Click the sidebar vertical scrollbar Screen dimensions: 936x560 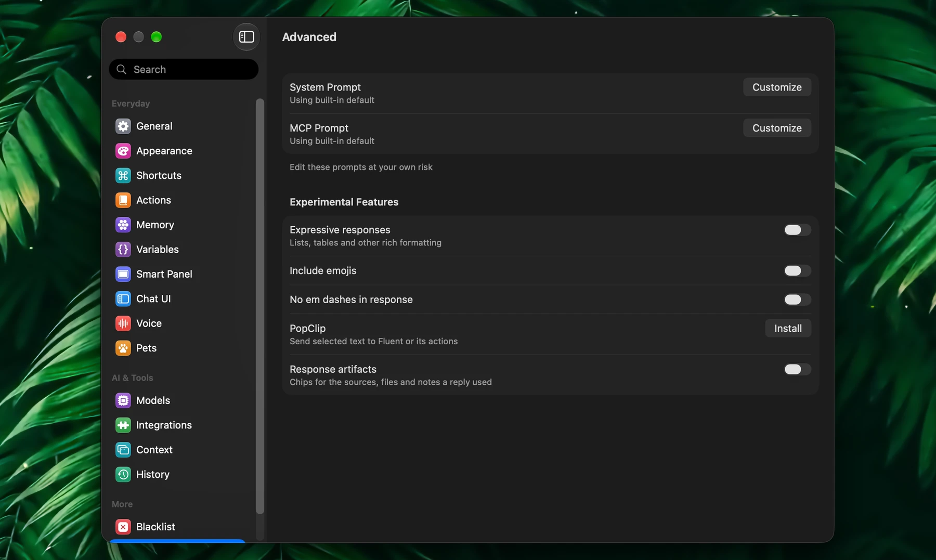pyautogui.click(x=260, y=306)
